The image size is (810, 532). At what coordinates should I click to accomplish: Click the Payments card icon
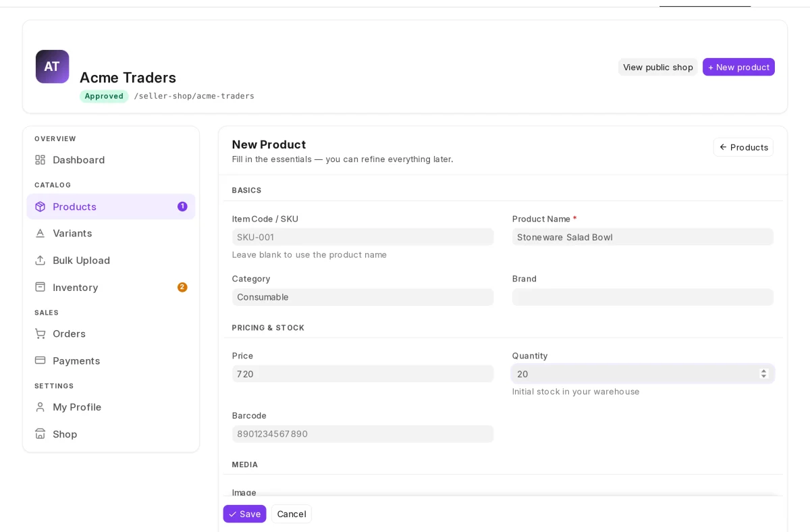click(x=40, y=361)
